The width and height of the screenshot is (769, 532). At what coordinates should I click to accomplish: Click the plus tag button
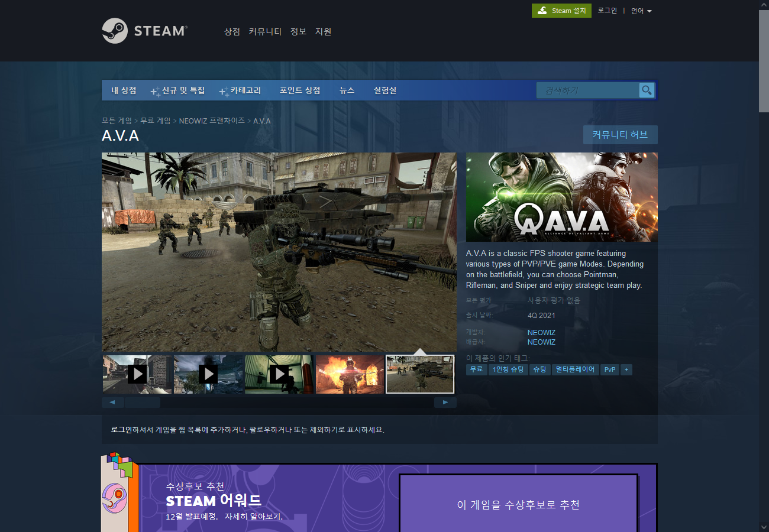(626, 369)
